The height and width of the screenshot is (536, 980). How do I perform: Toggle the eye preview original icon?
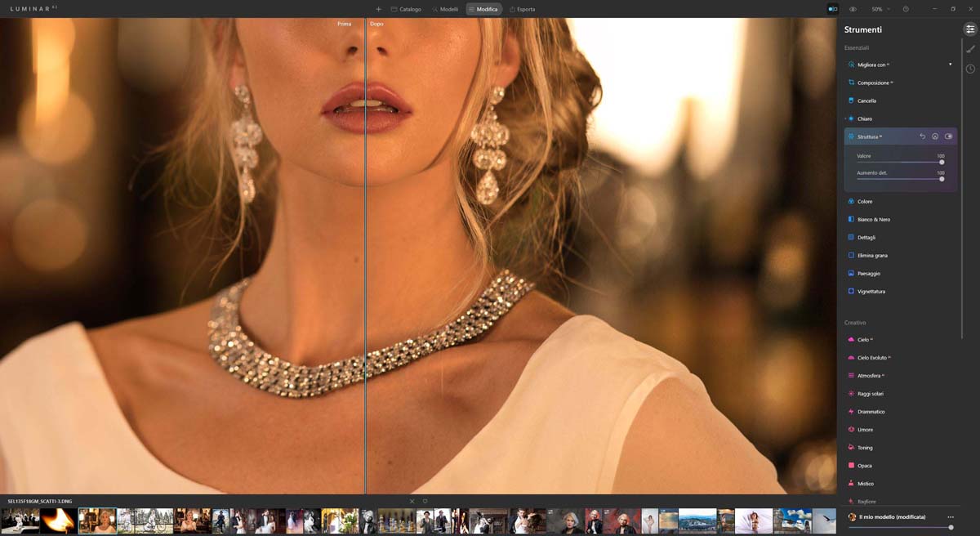pyautogui.click(x=853, y=9)
